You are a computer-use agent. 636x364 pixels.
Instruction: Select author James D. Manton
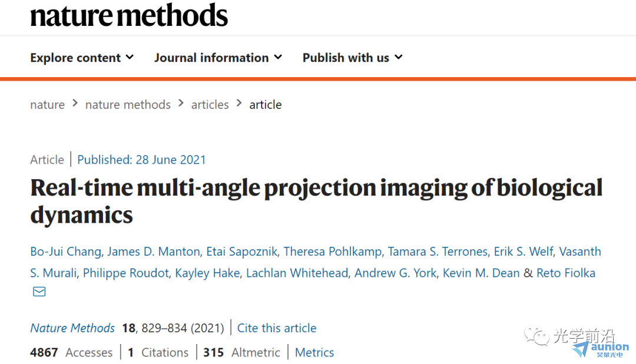[x=154, y=252]
